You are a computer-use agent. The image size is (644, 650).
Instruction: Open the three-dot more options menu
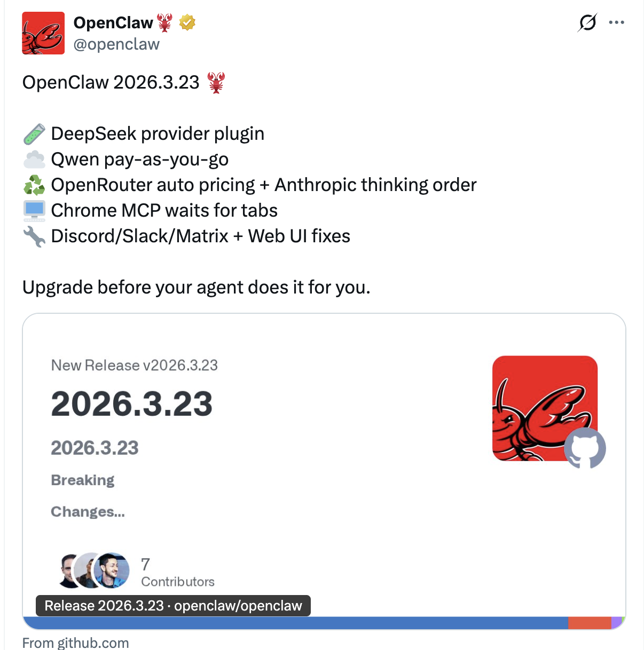point(616,22)
